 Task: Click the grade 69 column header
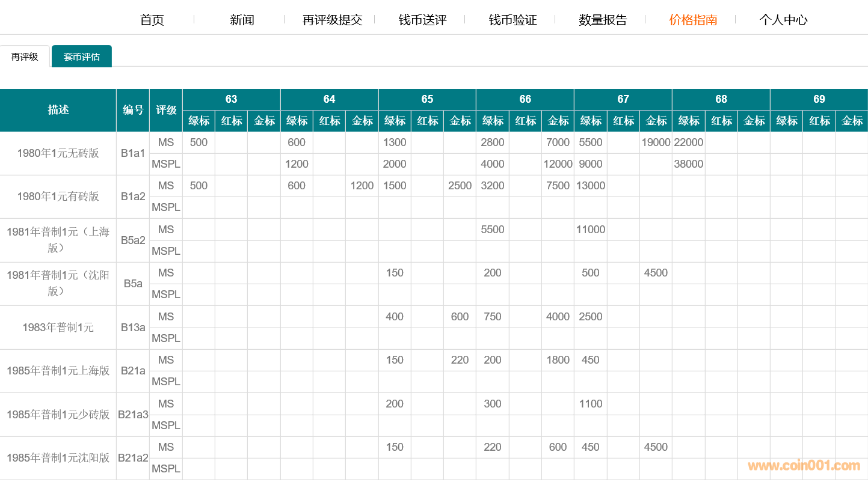[819, 99]
